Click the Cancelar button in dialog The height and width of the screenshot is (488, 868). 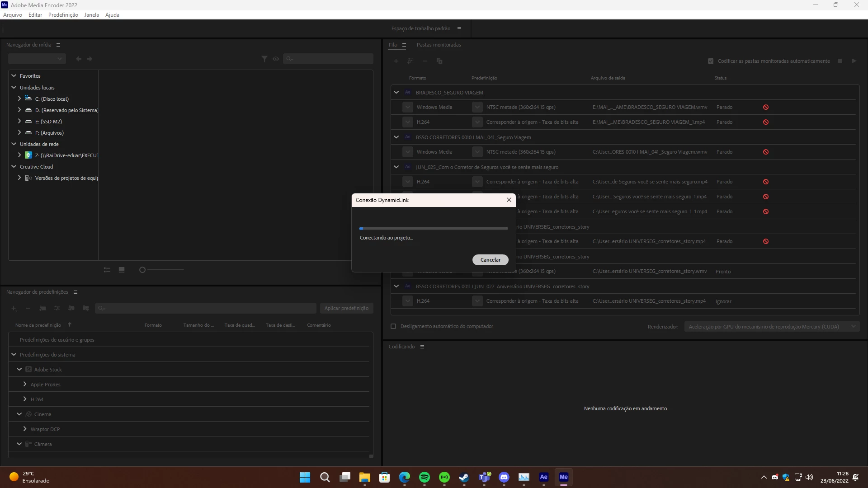tap(490, 260)
